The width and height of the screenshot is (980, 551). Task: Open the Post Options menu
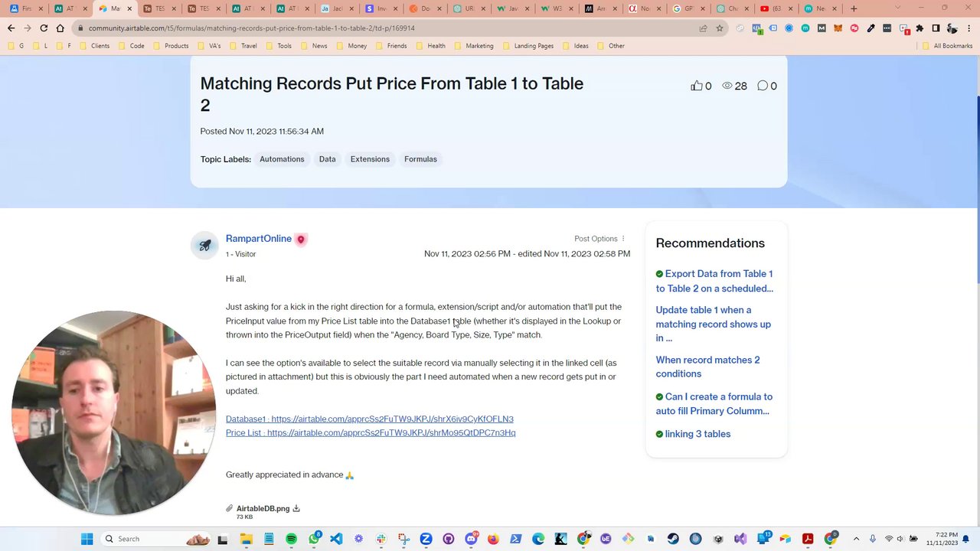[599, 239]
